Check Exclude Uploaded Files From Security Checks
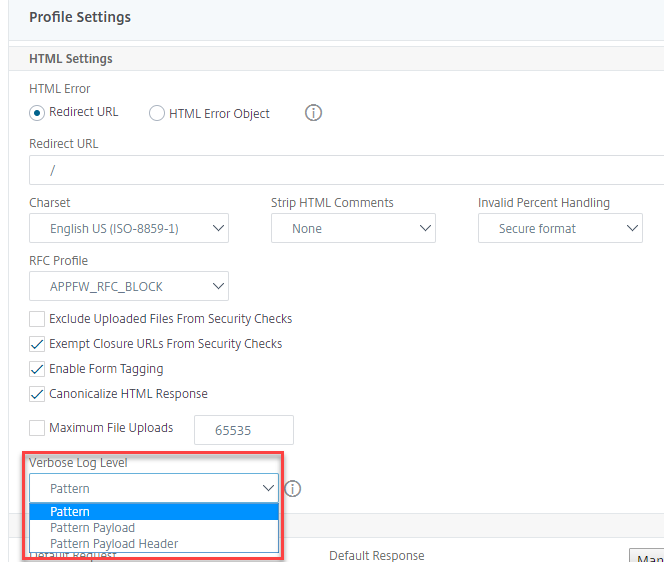Screen dimensions: 664x562 tap(37, 319)
